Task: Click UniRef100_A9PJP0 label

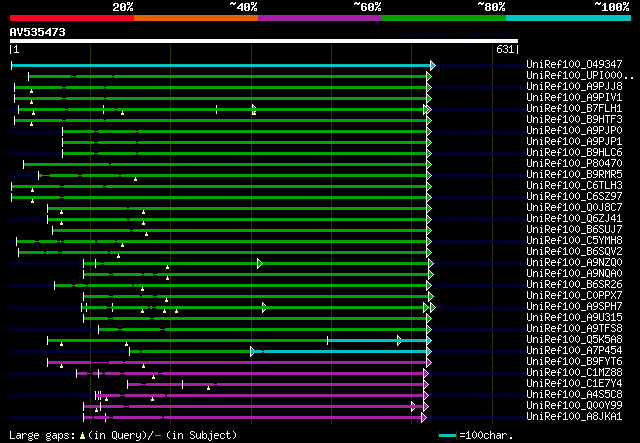Action: pyautogui.click(x=574, y=130)
